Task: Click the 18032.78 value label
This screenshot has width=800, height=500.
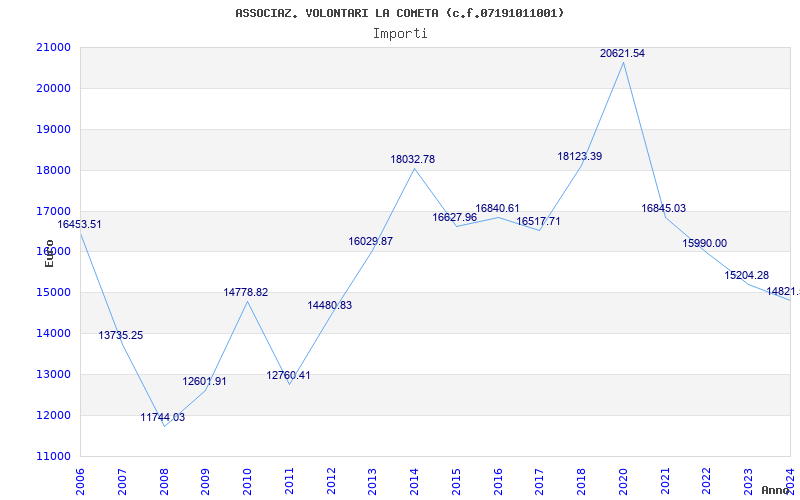Action: tap(413, 159)
